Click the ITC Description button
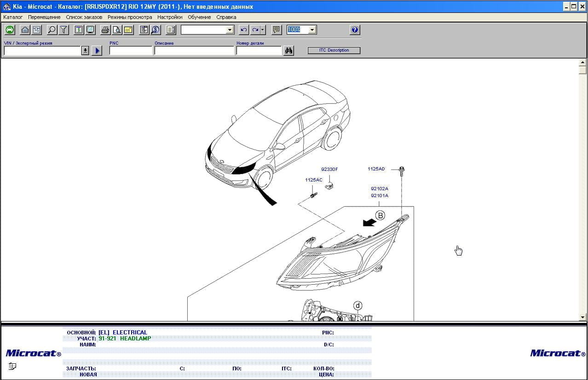This screenshot has height=380, width=588. click(x=334, y=50)
